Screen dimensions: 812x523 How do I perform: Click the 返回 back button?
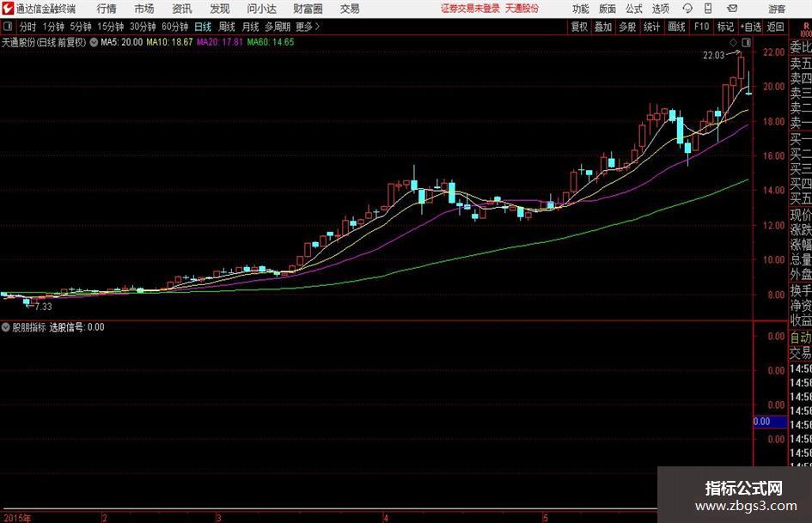pyautogui.click(x=775, y=27)
